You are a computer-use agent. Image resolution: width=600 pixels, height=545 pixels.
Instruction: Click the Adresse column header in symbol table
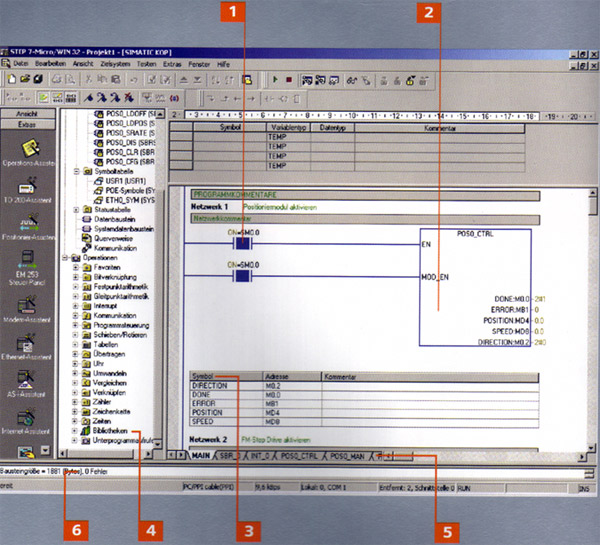[x=292, y=377]
